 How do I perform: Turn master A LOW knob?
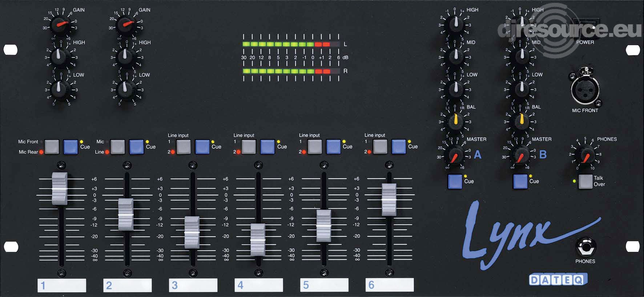pos(455,89)
